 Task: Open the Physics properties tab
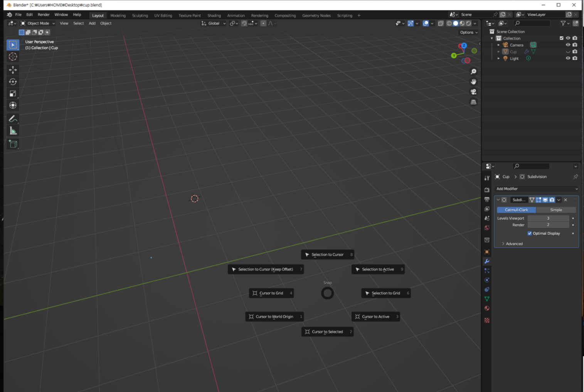coord(487,280)
